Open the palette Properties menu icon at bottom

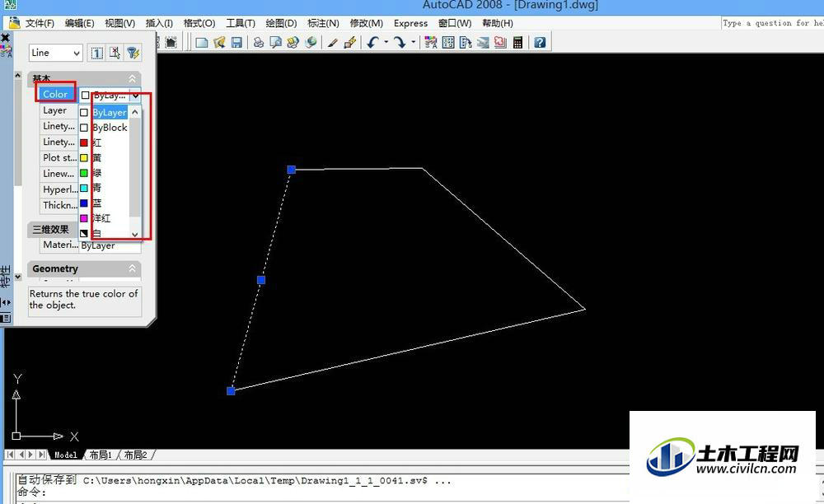click(6, 318)
